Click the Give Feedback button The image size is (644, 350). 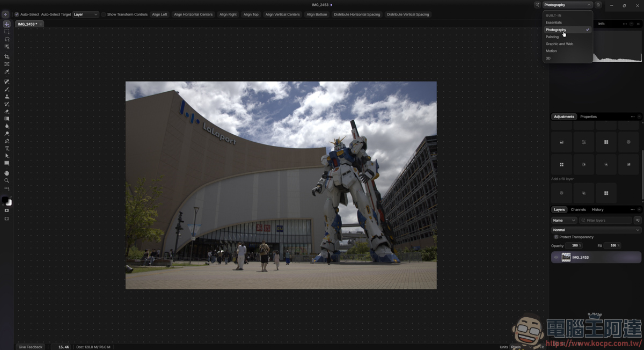[x=31, y=347]
